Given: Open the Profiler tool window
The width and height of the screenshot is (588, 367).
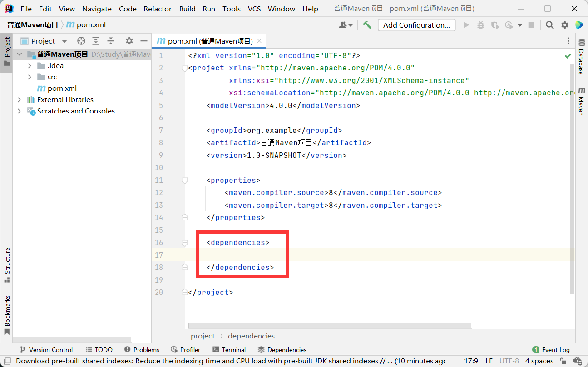Looking at the screenshot, I should (x=185, y=350).
